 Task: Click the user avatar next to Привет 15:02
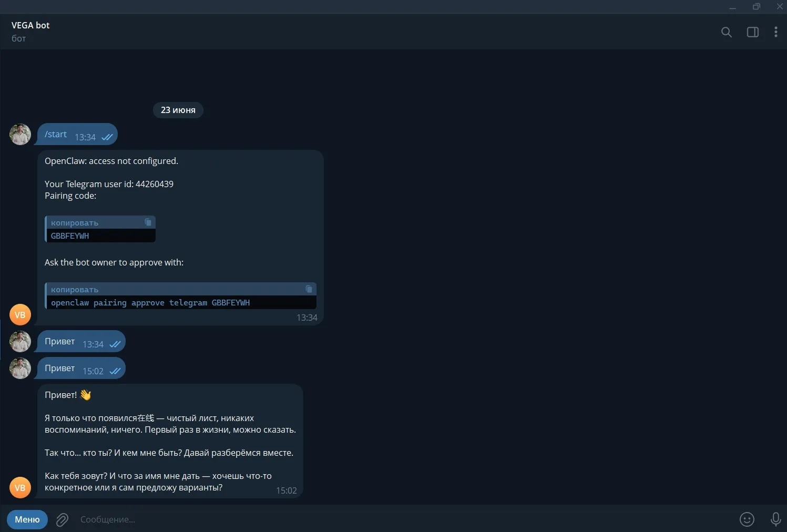click(20, 368)
